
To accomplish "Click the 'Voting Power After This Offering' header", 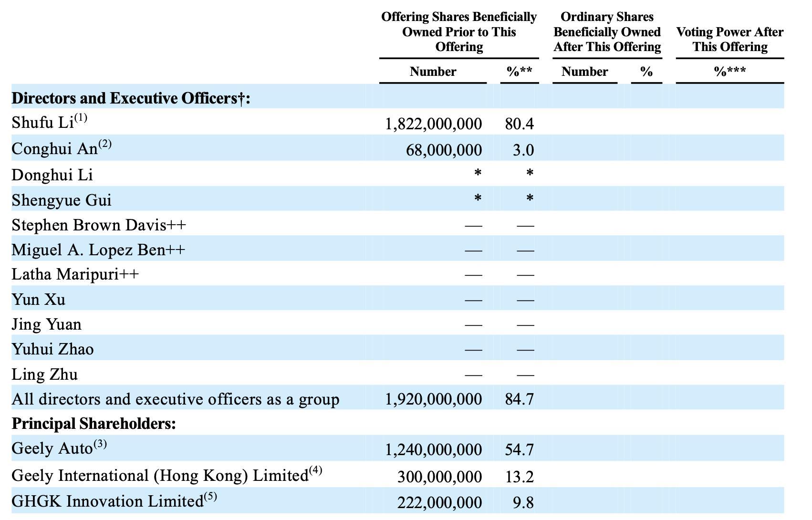I will 730,39.
